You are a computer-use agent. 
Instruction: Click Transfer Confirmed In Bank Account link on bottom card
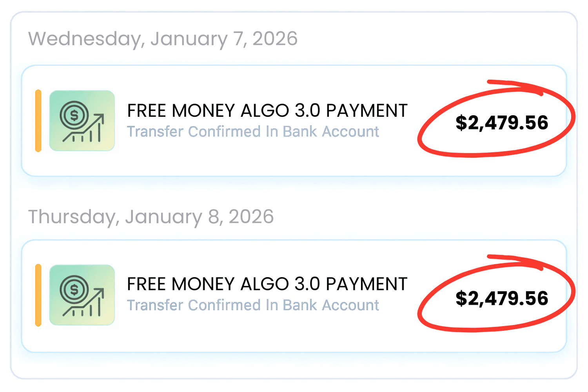coord(253,305)
